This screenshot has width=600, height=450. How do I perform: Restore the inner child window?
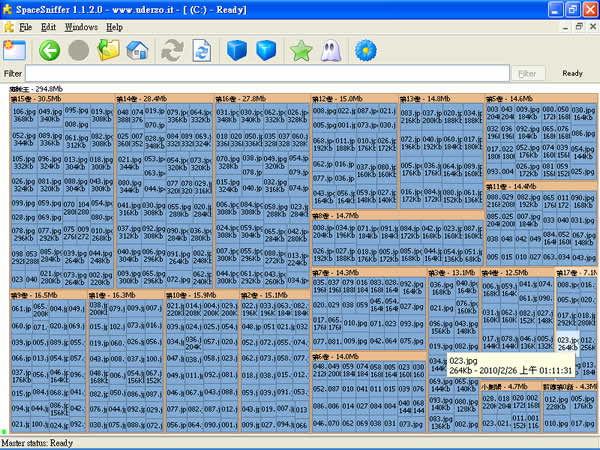tap(579, 27)
